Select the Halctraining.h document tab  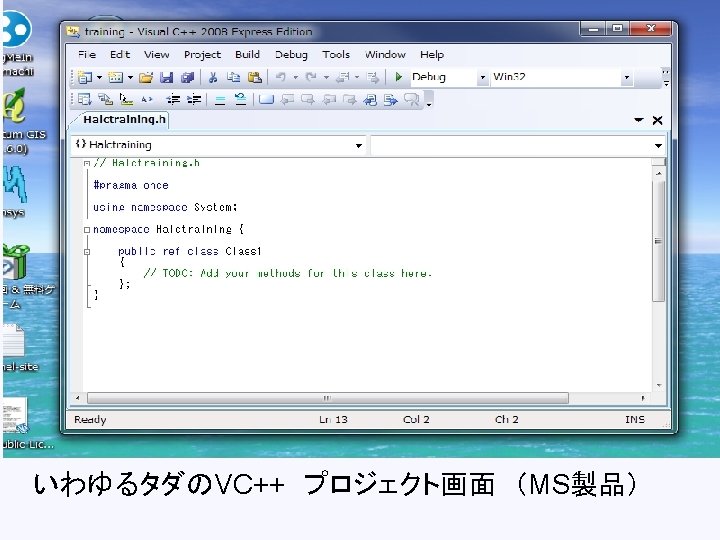point(124,120)
